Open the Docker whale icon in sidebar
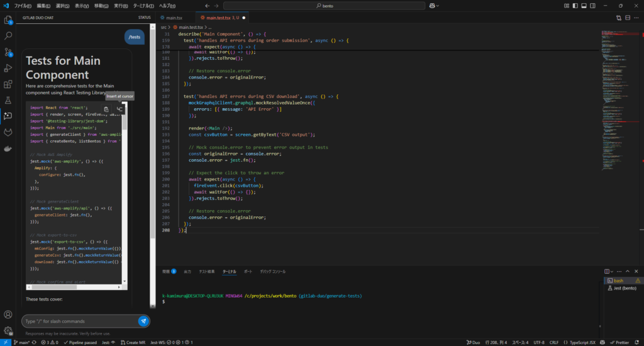This screenshot has width=644, height=346. (8, 148)
